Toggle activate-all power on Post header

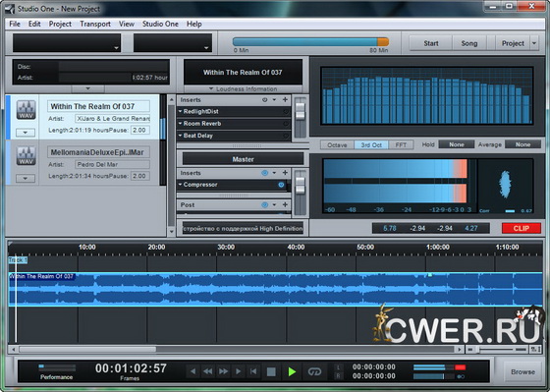265,204
